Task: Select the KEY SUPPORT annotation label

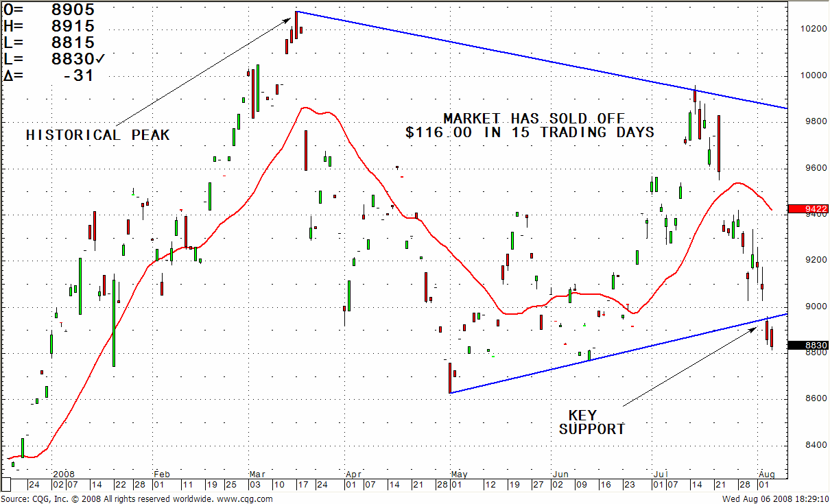Action: pos(591,422)
